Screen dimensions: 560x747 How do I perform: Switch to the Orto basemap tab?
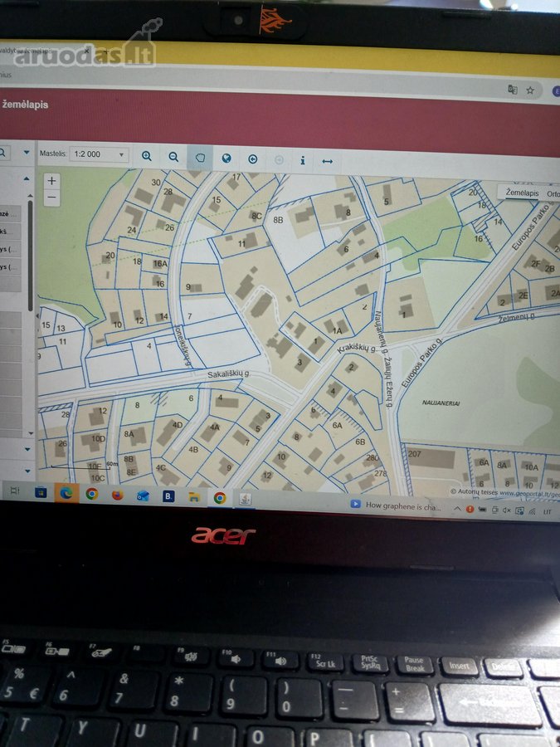553,194
